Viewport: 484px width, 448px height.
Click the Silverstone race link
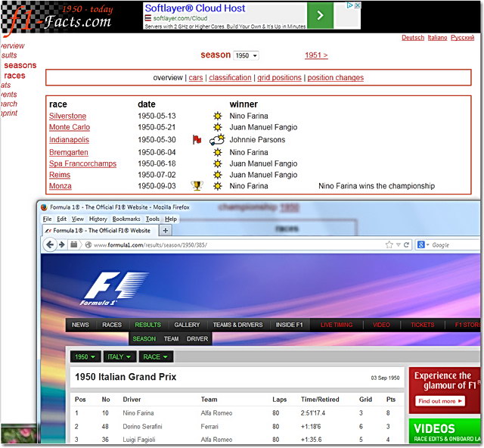tap(67, 116)
